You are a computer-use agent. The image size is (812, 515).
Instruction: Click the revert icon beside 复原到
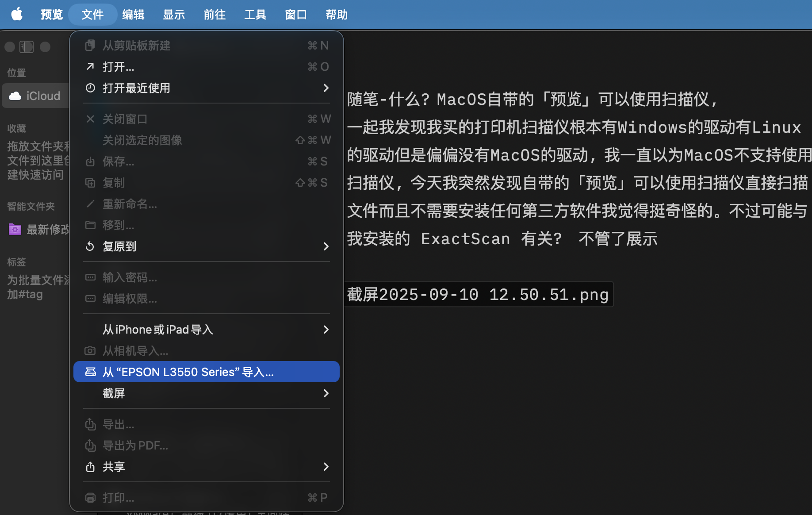click(x=90, y=246)
